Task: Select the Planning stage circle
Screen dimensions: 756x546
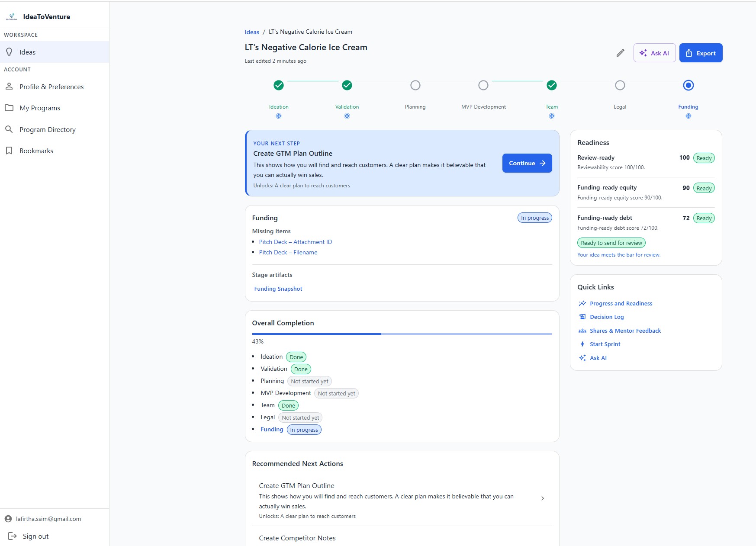Action: click(x=415, y=85)
